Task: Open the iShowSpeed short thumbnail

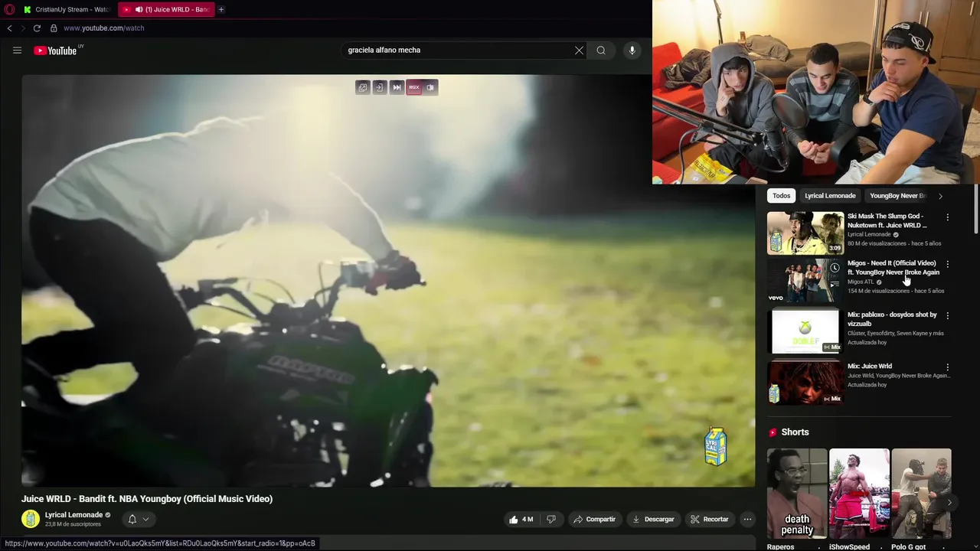Action: [x=859, y=494]
